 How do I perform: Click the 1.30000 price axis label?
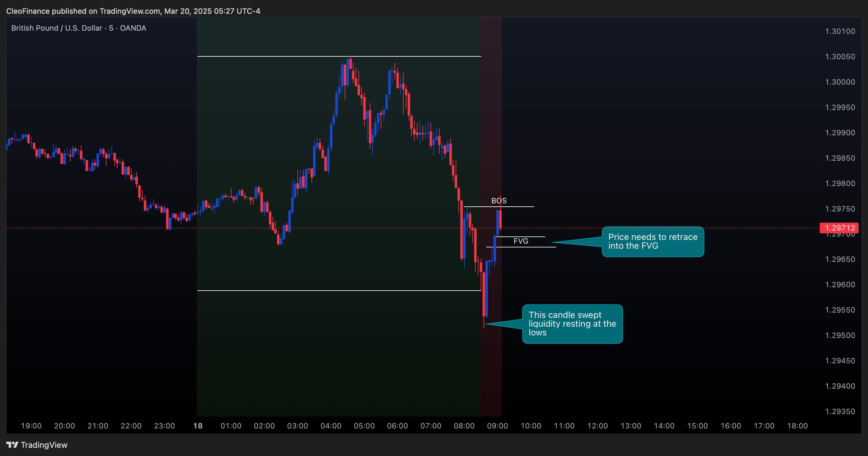840,82
